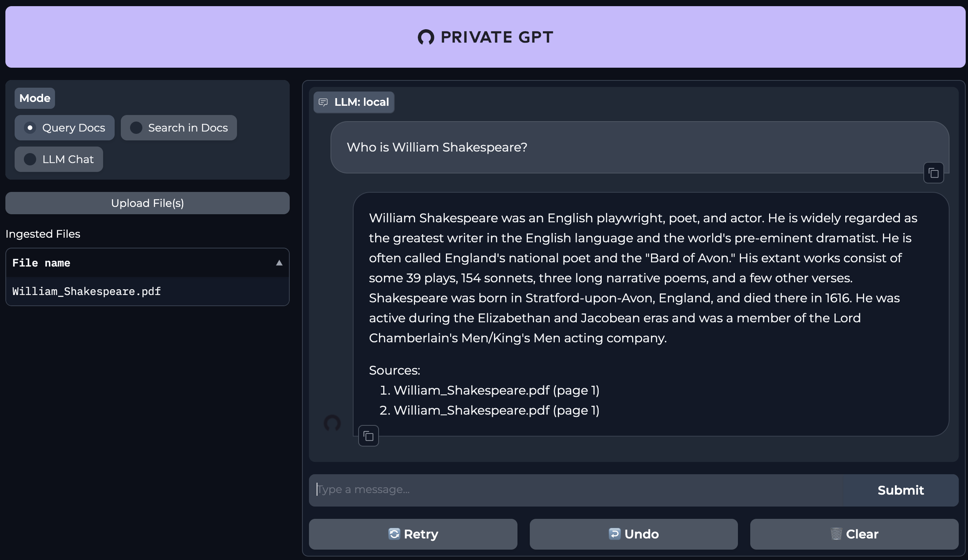The width and height of the screenshot is (968, 560).
Task: Click the Clear trash can icon
Action: 836,534
